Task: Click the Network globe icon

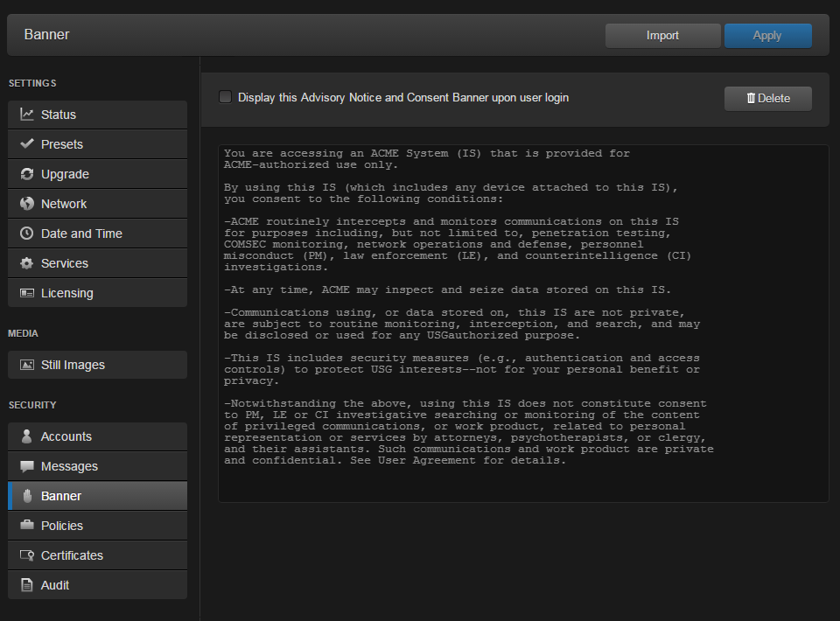Action: click(27, 204)
